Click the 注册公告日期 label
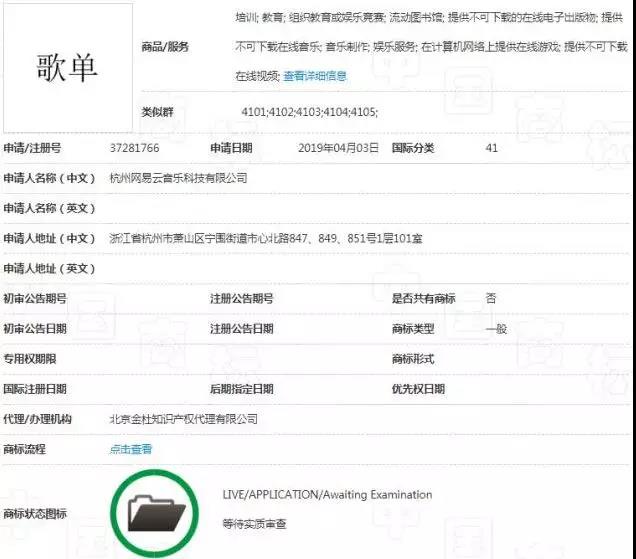This screenshot has width=636, height=559. coord(242,329)
